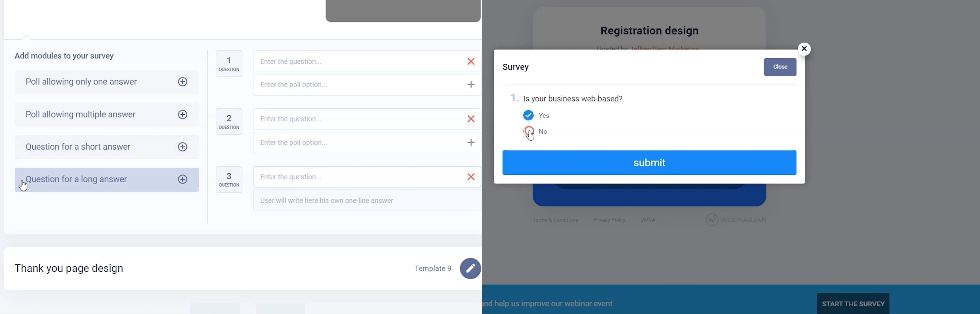
Task: Click the Thank you page design section
Action: click(x=69, y=268)
